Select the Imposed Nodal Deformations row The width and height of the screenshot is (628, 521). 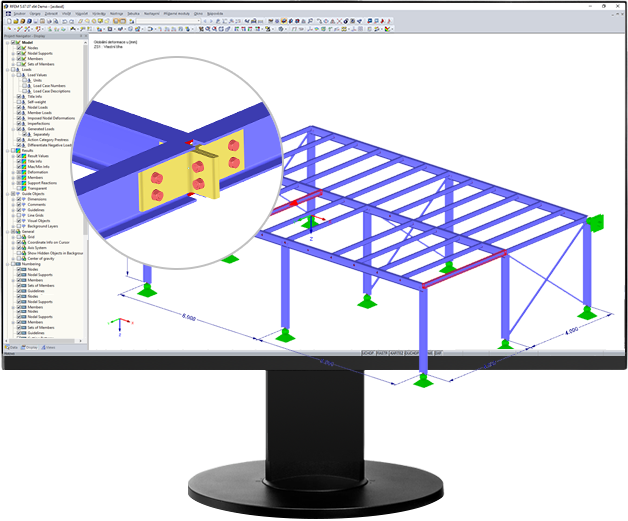(51, 118)
